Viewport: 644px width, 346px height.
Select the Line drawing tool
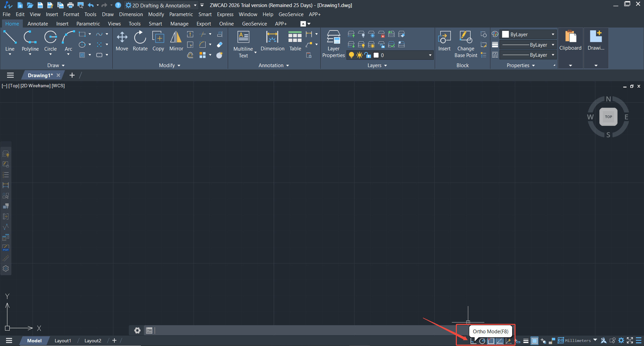(10, 41)
